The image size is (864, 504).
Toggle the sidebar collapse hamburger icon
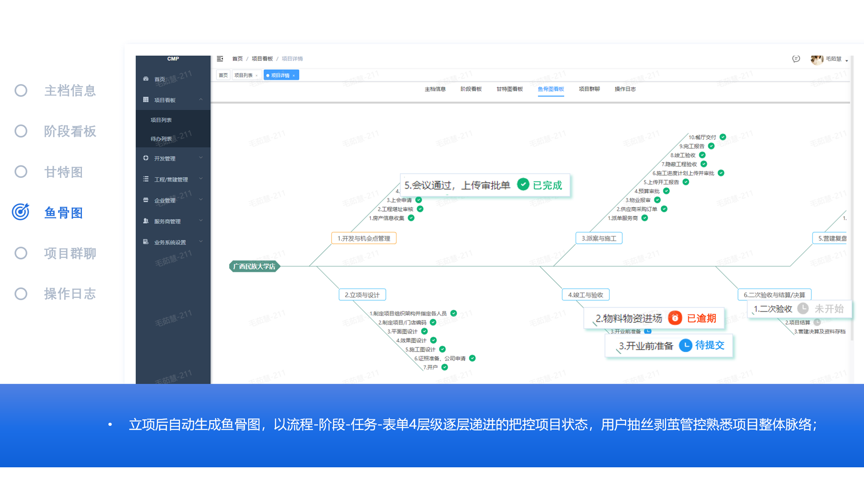220,59
